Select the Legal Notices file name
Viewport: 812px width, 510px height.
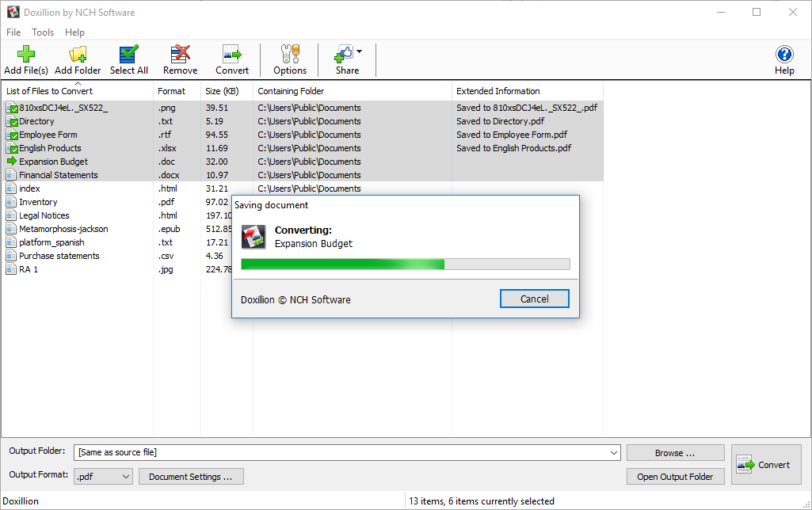click(44, 215)
